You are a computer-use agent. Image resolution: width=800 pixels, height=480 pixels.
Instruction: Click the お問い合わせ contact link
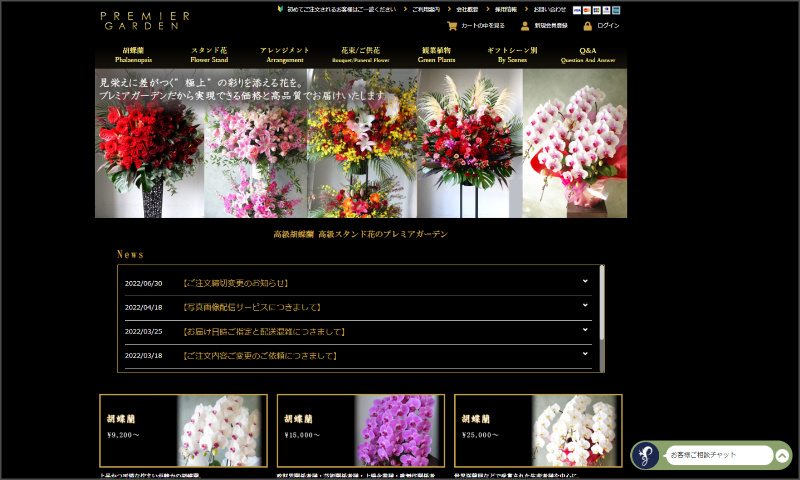tap(549, 10)
